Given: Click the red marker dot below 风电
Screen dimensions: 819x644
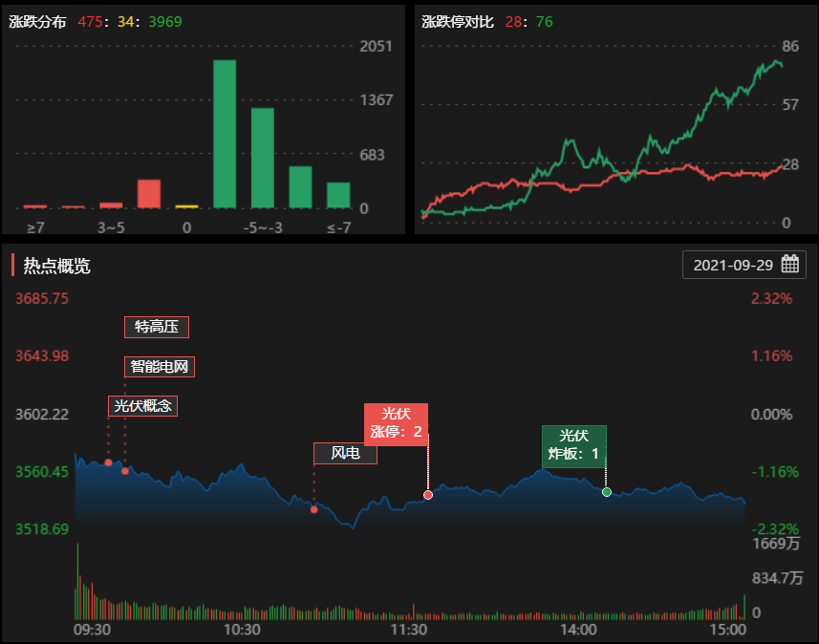Looking at the screenshot, I should pos(313,509).
